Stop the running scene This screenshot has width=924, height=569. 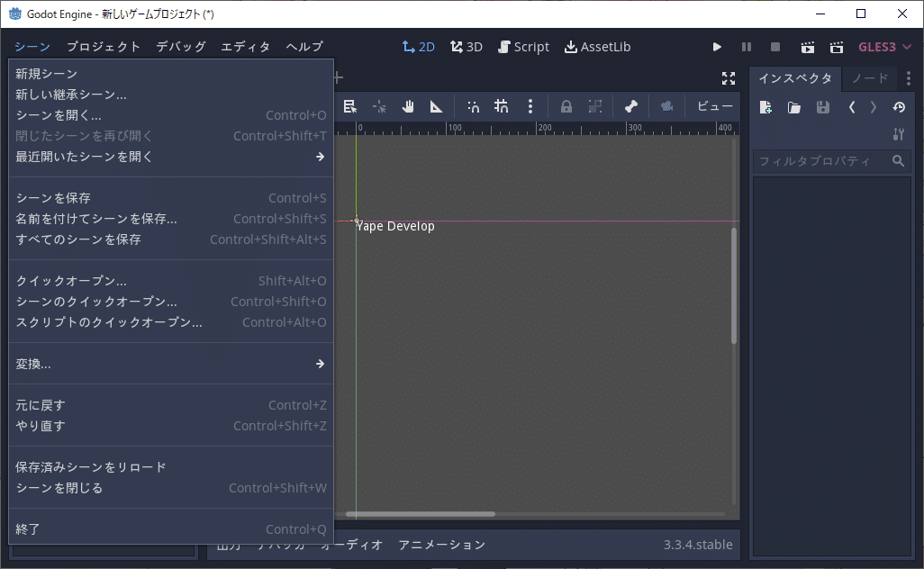point(775,47)
